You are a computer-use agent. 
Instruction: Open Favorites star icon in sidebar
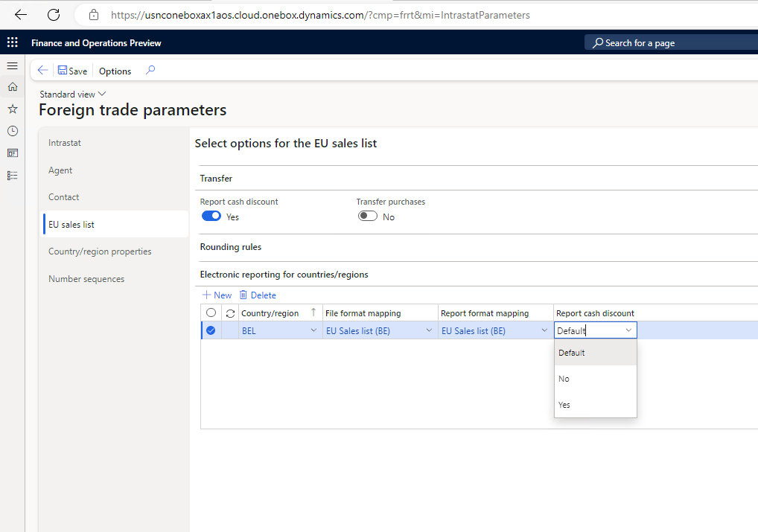(13, 109)
